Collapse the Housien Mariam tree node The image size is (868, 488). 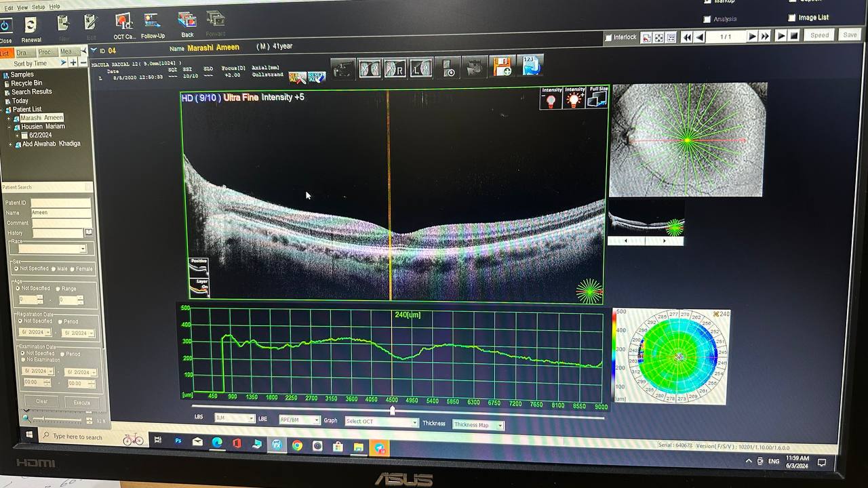[9, 127]
